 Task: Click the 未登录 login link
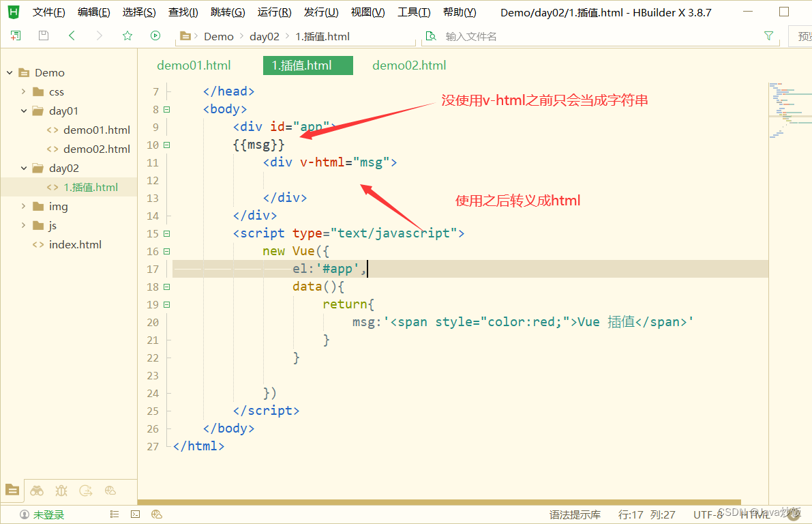tap(48, 514)
